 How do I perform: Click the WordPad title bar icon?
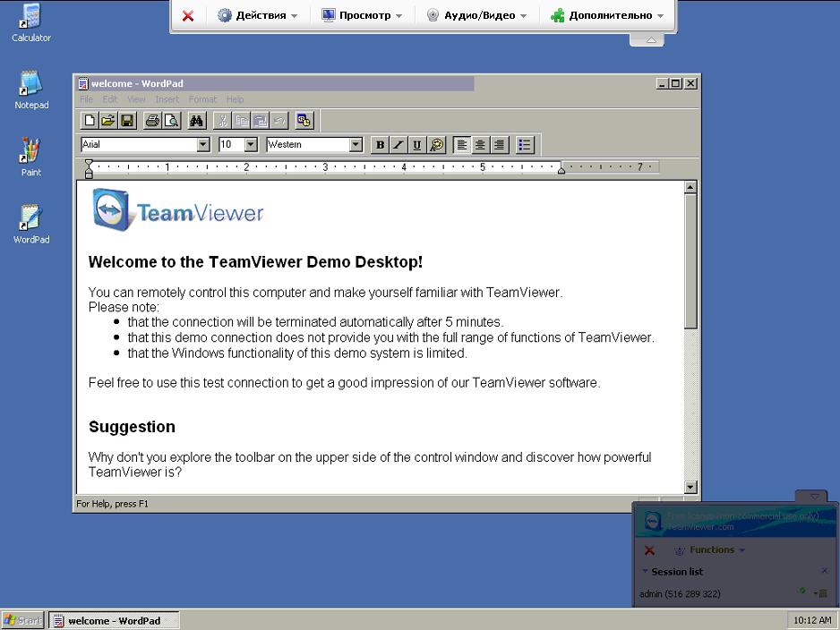point(83,83)
